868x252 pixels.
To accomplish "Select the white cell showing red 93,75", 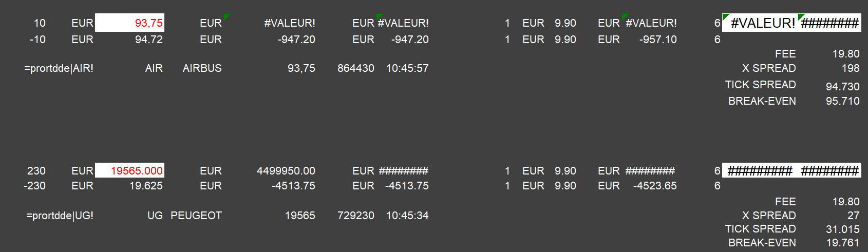I will tap(130, 23).
